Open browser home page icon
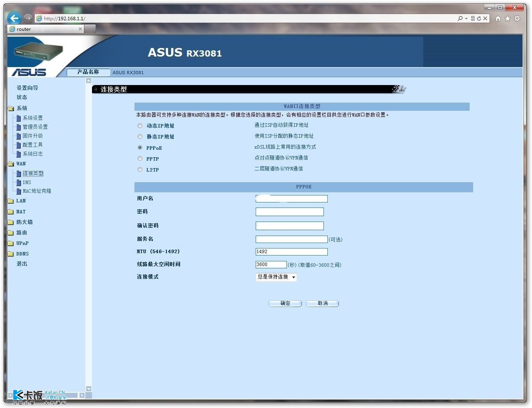Image resolution: width=532 pixels, height=408 pixels. (498, 18)
